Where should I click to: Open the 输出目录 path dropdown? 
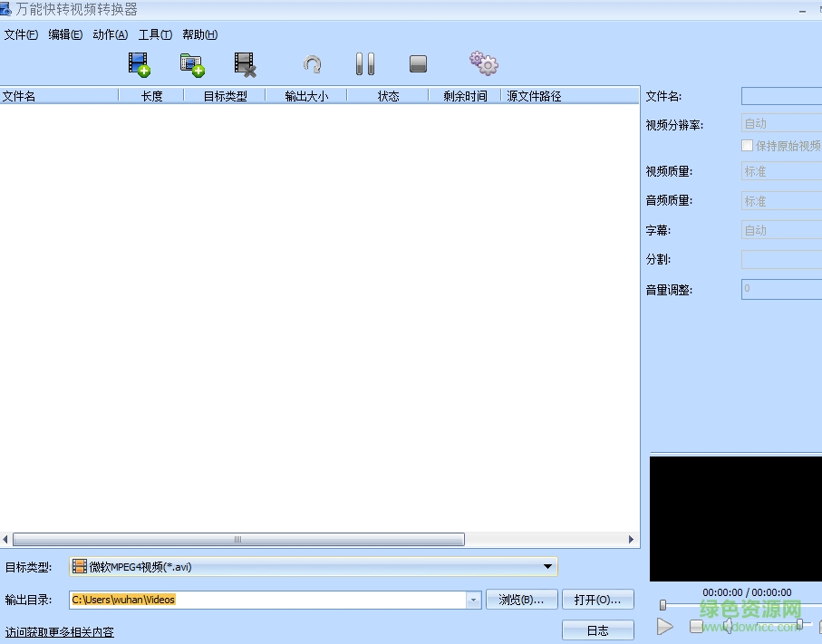click(472, 599)
